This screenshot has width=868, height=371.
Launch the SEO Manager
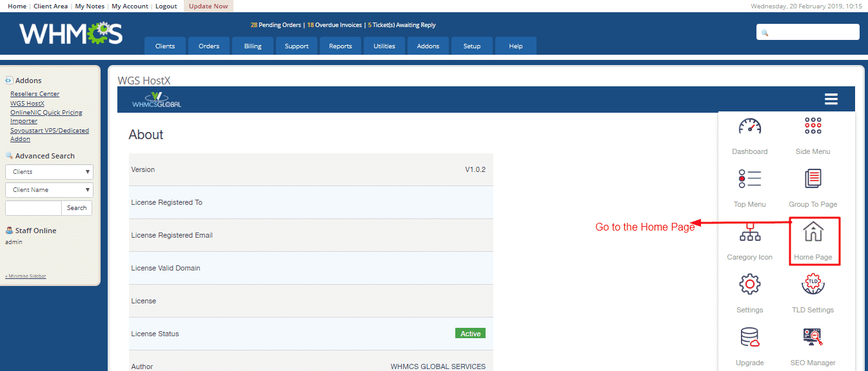coord(813,337)
